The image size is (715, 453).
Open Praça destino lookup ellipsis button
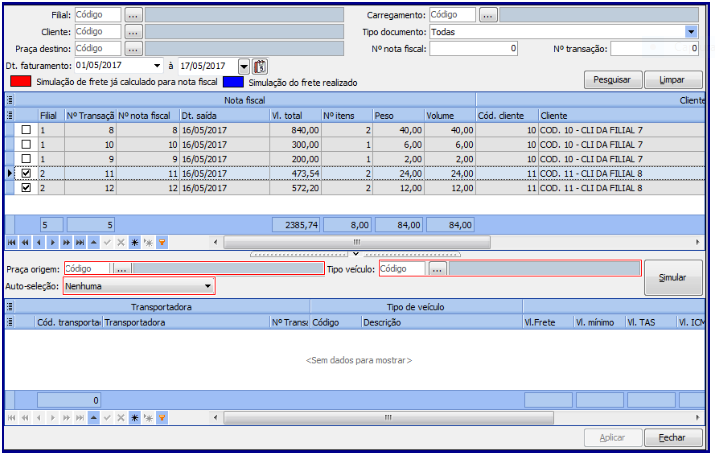[133, 48]
